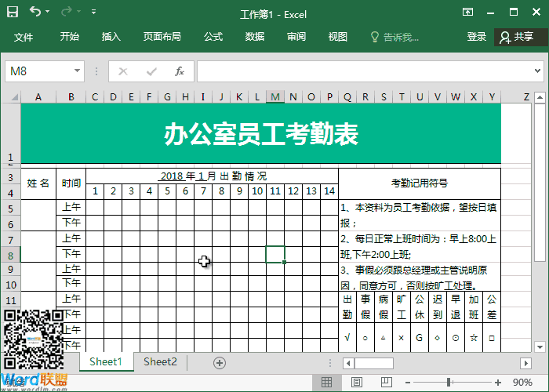The image size is (549, 392).
Task: Click the G symbol cell
Action: click(x=419, y=338)
